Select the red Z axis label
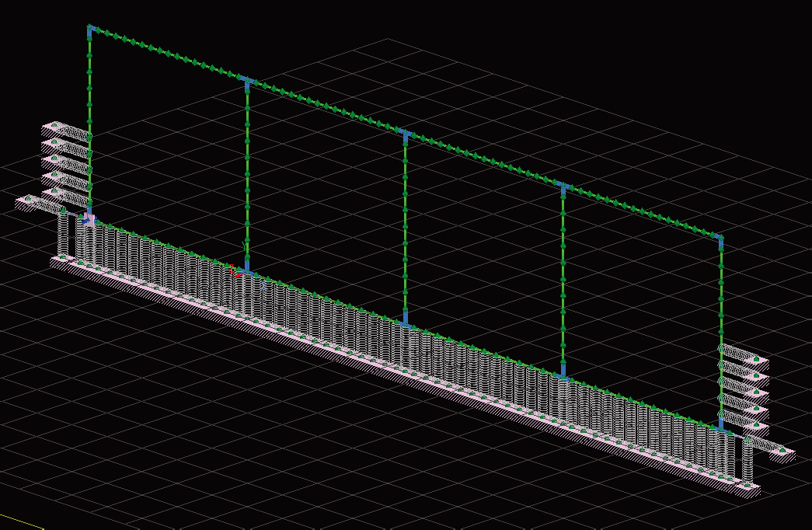 pyautogui.click(x=232, y=269)
